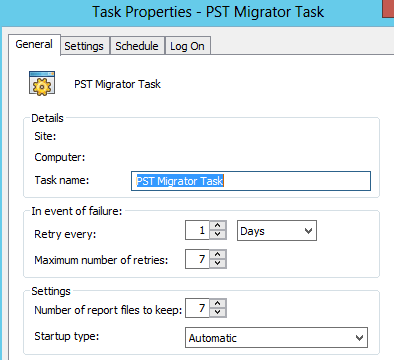Click the Retry every: label
Screen dimensions: 394x360
coord(65,234)
